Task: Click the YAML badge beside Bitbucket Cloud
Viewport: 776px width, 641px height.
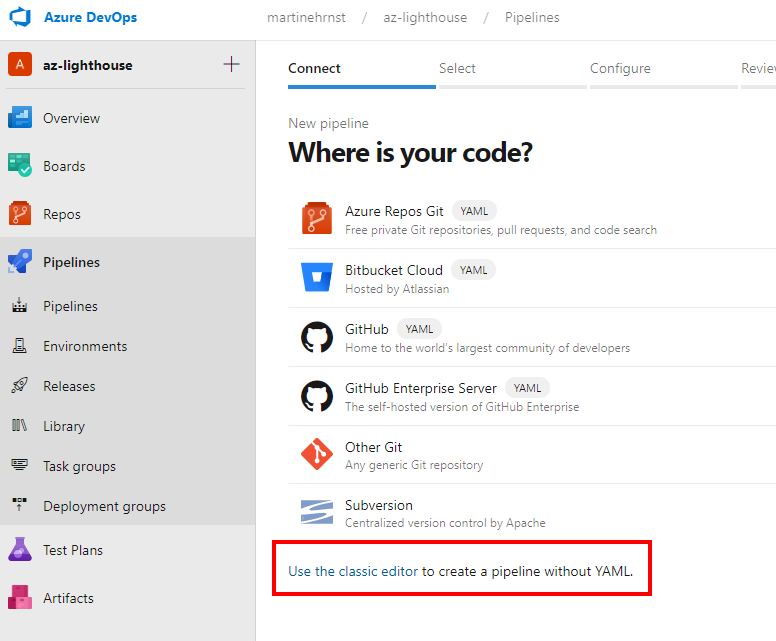Action: [x=473, y=270]
